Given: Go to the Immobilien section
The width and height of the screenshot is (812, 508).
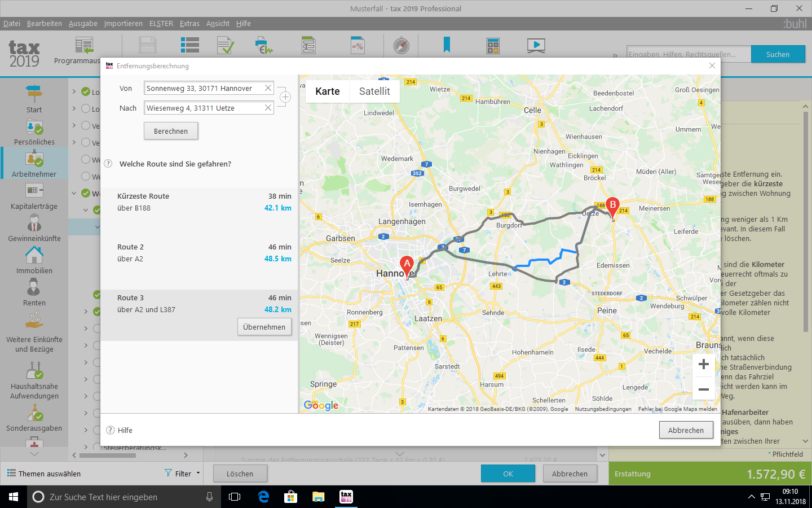Looking at the screenshot, I should pos(34,261).
